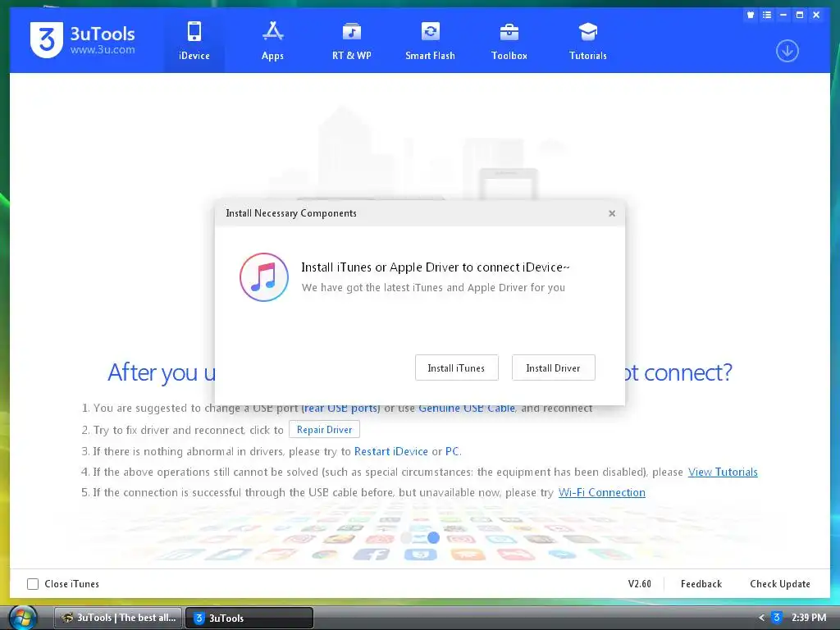Viewport: 840px width, 630px height.
Task: Click Install iTunes button
Action: click(456, 368)
